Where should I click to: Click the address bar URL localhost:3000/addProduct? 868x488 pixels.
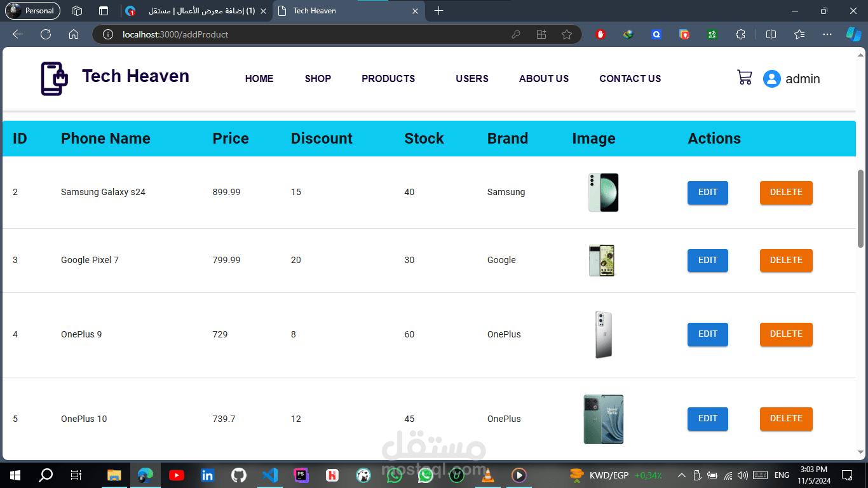point(175,34)
